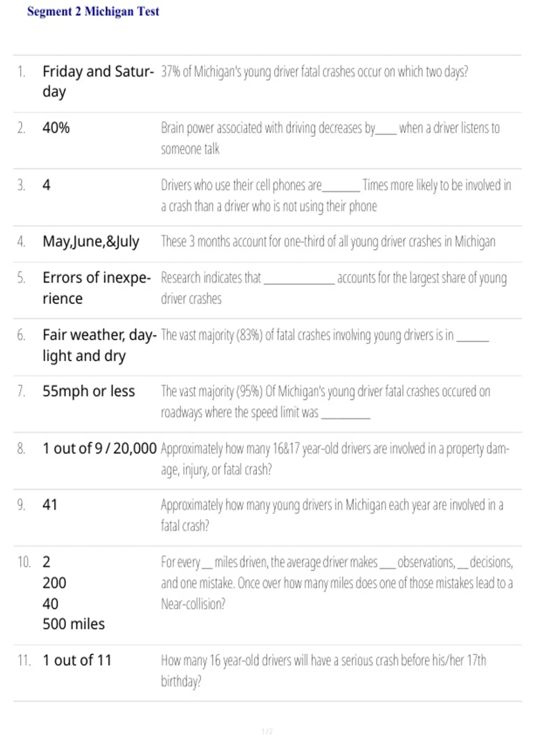534x756 pixels.
Task: Select the question about cell phone crash likelihood
Action: (x=336, y=196)
